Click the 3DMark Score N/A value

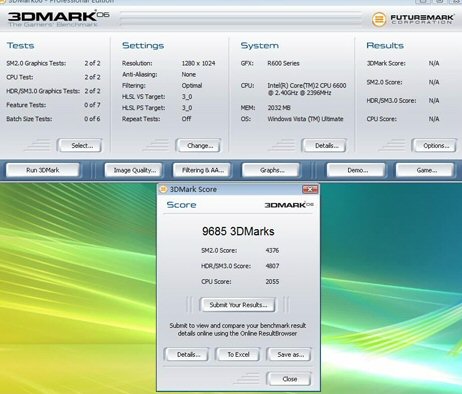[x=434, y=63]
